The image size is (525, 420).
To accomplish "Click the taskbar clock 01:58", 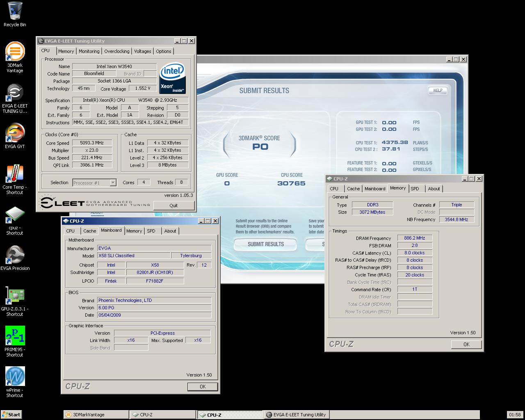I will [x=515, y=415].
